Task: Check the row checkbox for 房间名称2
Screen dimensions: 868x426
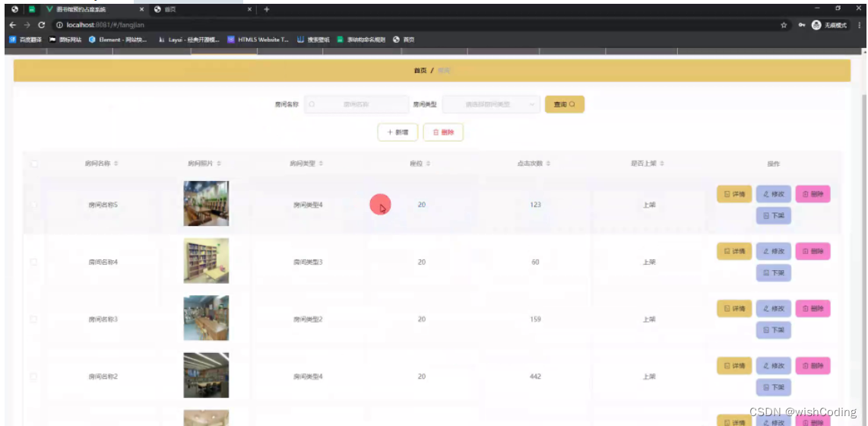Action: 33,376
